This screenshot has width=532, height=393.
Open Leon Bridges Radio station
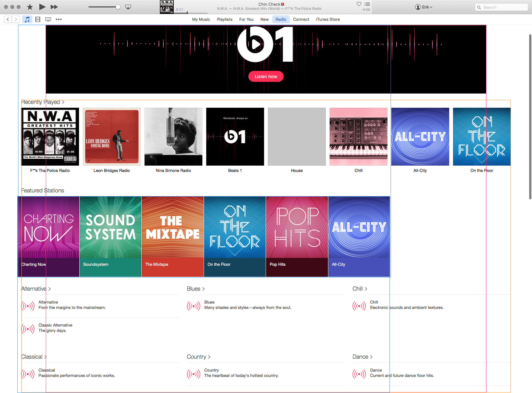[112, 137]
